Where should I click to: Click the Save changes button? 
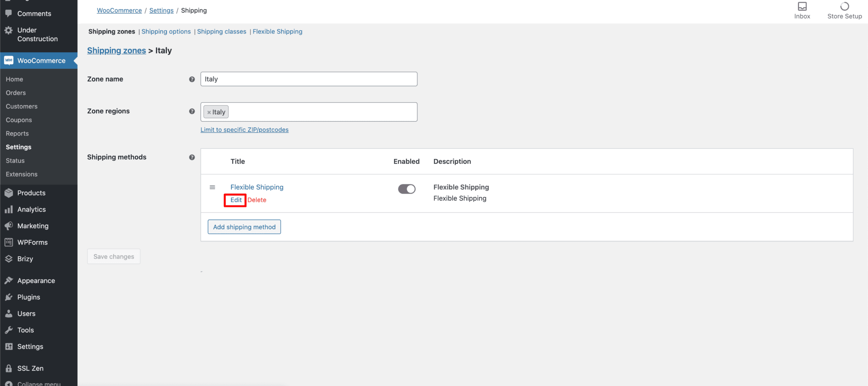coord(114,257)
